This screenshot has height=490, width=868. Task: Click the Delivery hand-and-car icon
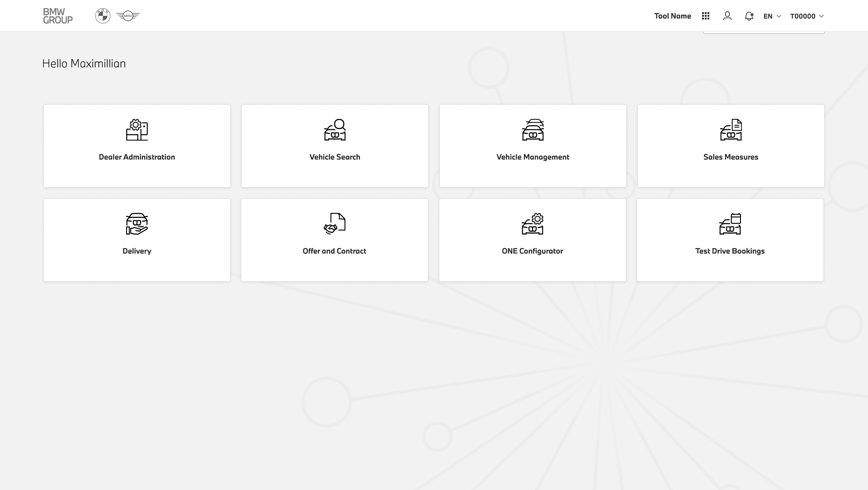click(137, 224)
